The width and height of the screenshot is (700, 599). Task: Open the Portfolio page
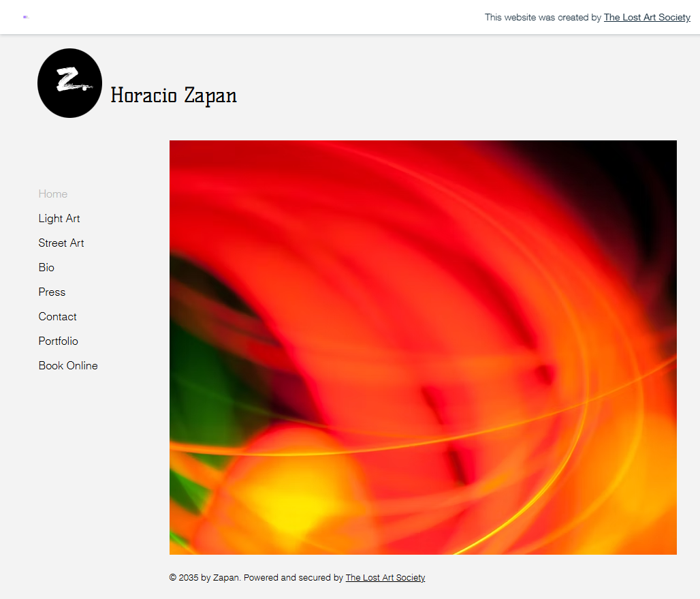pyautogui.click(x=58, y=341)
